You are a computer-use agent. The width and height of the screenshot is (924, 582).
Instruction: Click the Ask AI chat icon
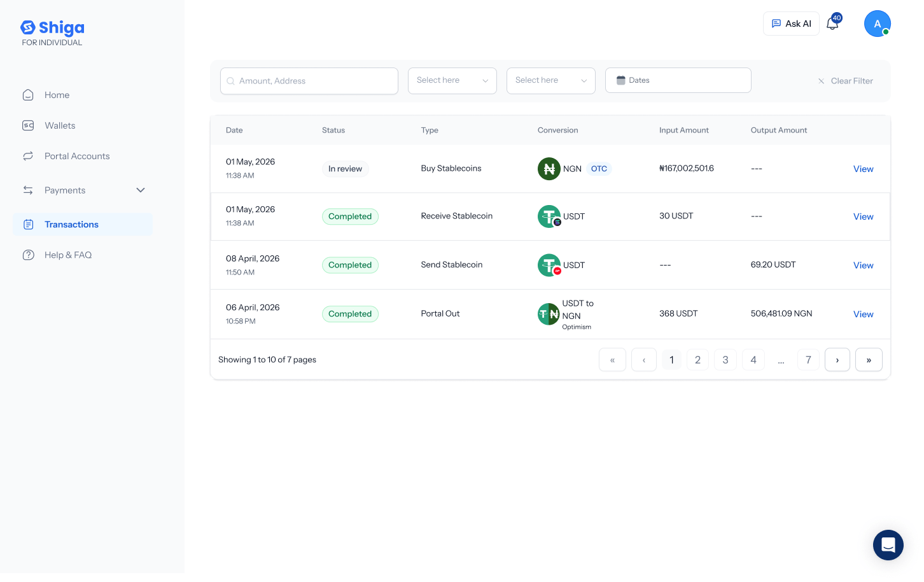(x=776, y=24)
